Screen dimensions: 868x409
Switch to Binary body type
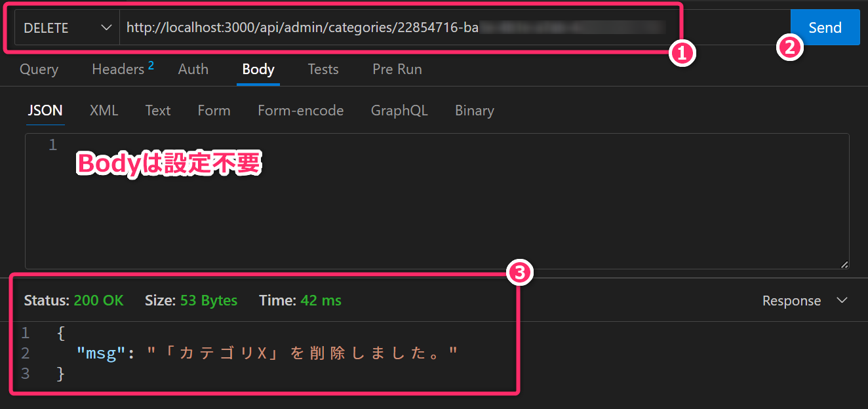474,111
